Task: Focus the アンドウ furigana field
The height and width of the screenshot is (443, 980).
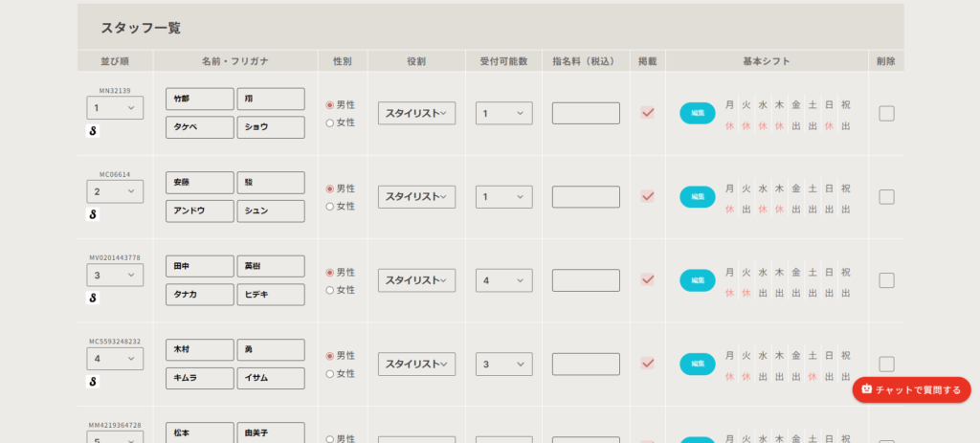Action: 199,210
